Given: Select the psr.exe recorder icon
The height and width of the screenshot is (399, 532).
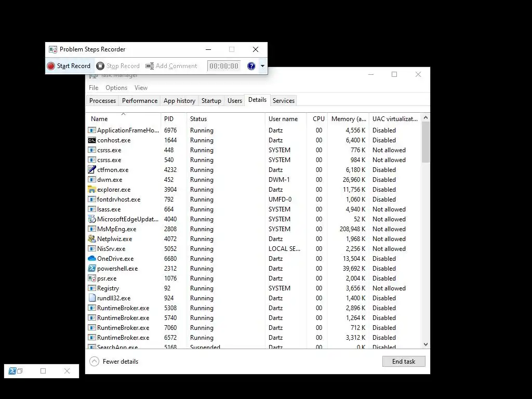Looking at the screenshot, I should (x=91, y=278).
